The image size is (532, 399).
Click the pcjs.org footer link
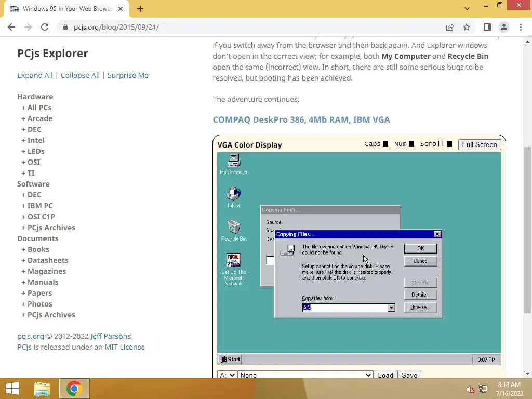[x=31, y=336]
